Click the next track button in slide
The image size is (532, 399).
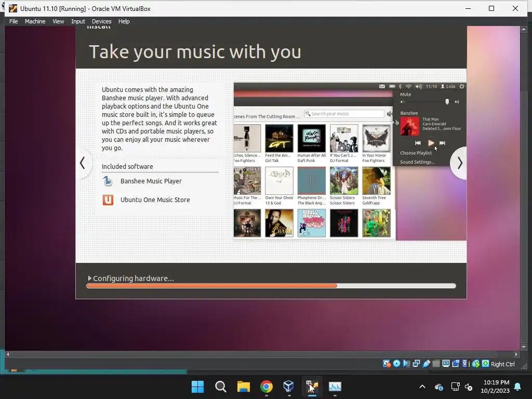(x=442, y=143)
